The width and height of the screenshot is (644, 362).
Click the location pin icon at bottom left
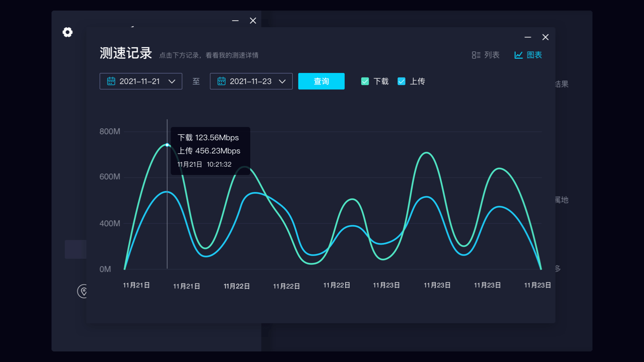(x=83, y=291)
